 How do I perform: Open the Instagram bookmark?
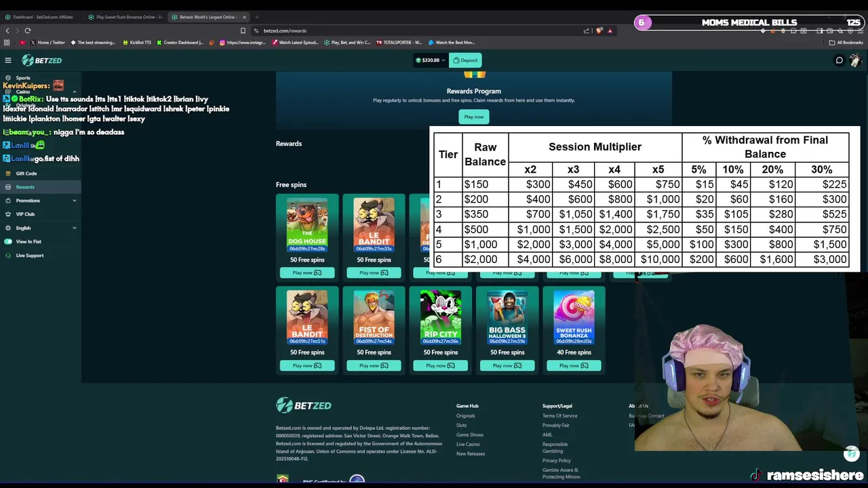pos(242,43)
